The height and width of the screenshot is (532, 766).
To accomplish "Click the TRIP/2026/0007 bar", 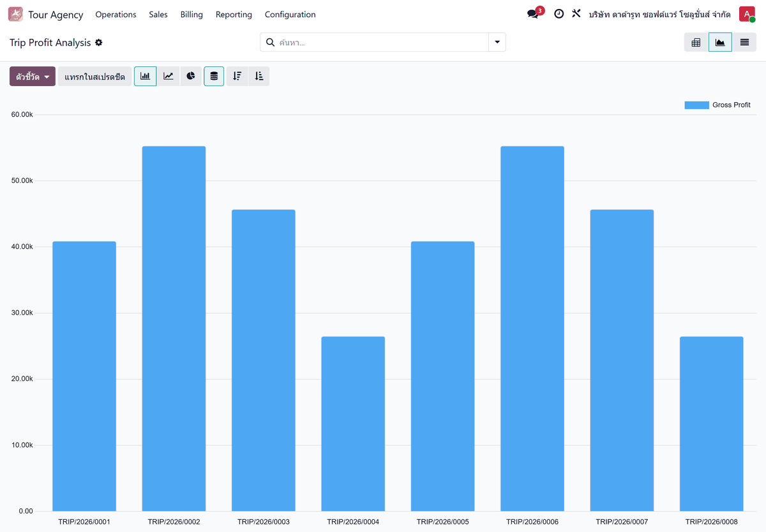I will [622, 360].
